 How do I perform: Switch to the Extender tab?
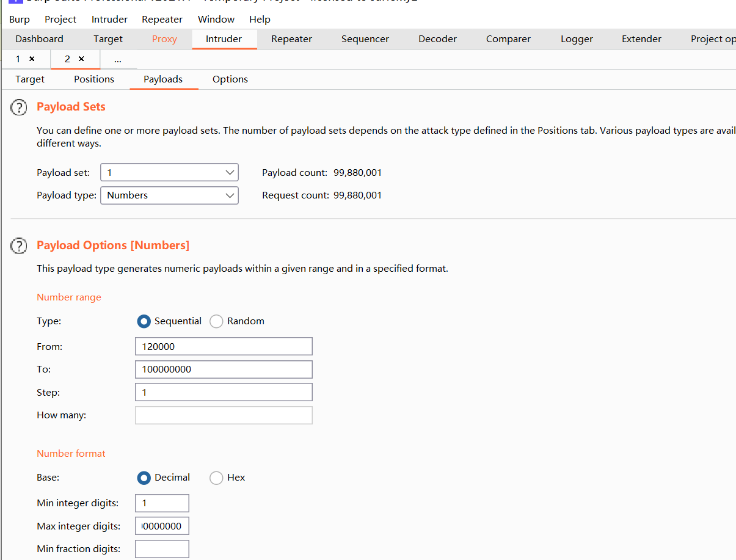click(641, 39)
